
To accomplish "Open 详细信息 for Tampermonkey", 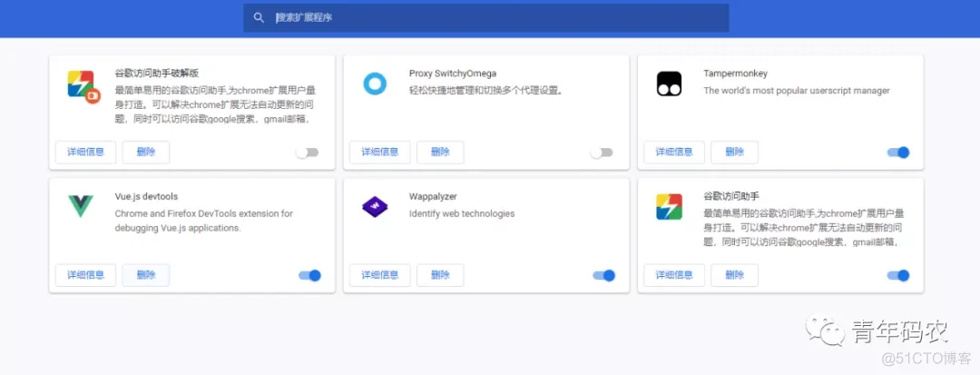I will [x=674, y=153].
